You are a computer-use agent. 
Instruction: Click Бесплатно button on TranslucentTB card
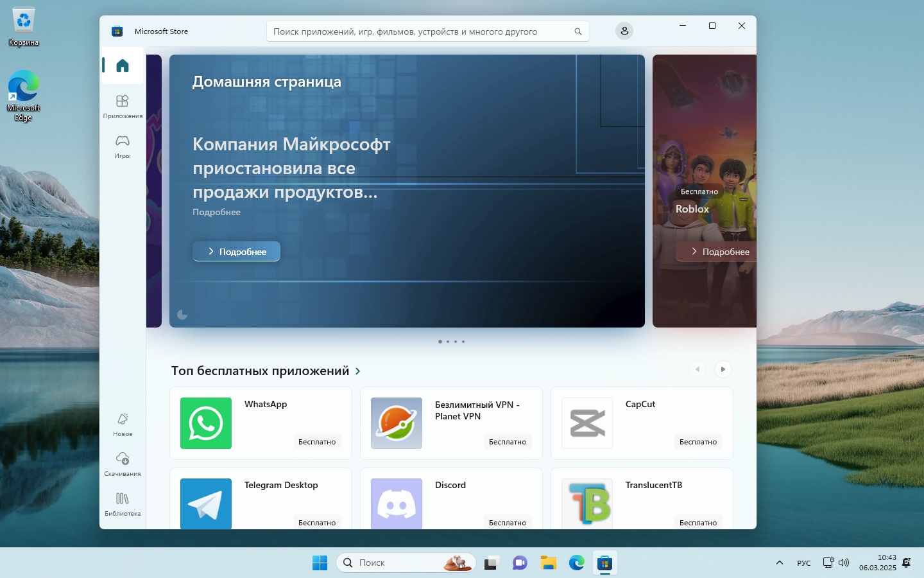pyautogui.click(x=698, y=522)
